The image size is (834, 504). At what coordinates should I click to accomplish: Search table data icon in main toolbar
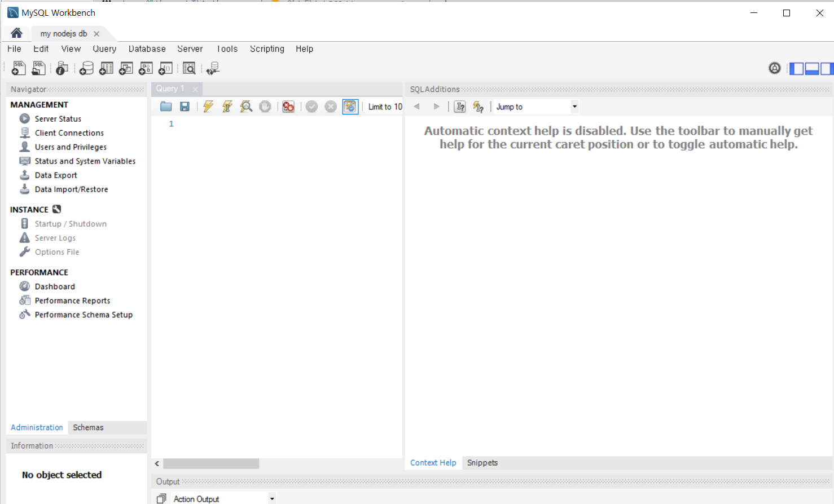click(x=189, y=68)
